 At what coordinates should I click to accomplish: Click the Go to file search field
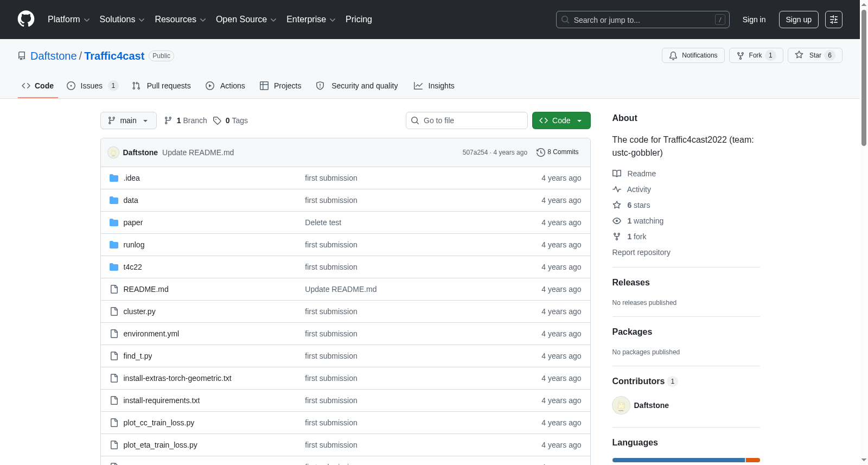467,120
